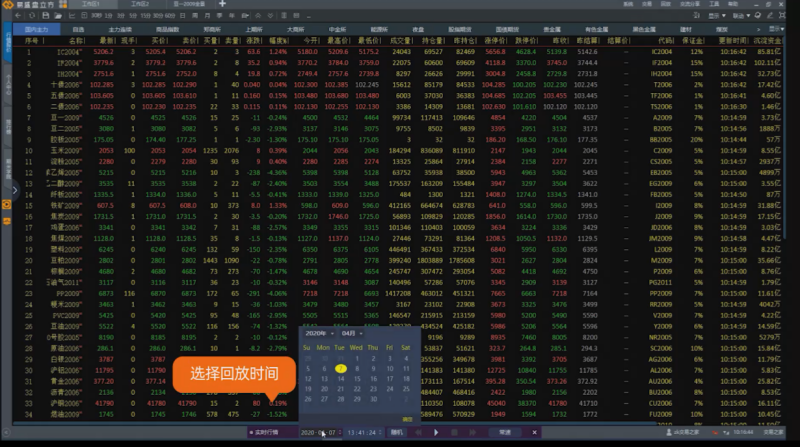Click the 随机 random button
Image resolution: width=800 pixels, height=447 pixels.
pos(396,431)
